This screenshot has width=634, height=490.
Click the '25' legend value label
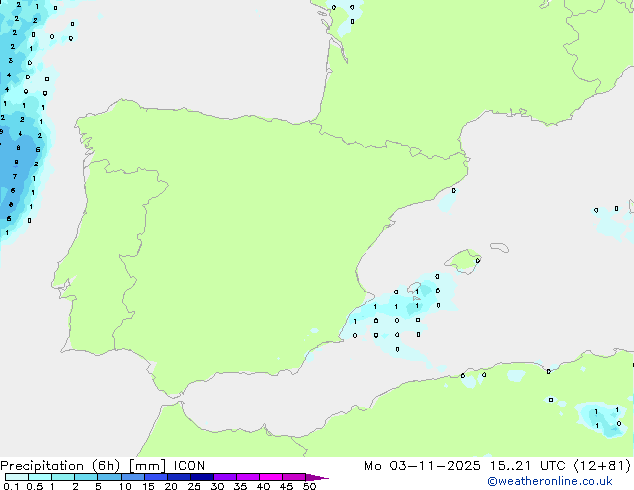(194, 486)
